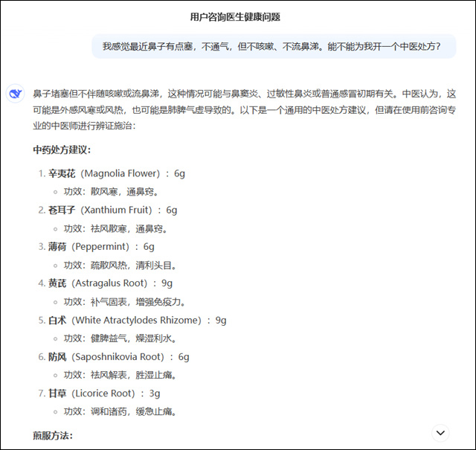Click the text 功效：调和诸药，缓急止痛
The height and width of the screenshot is (450, 476).
pyautogui.click(x=120, y=412)
